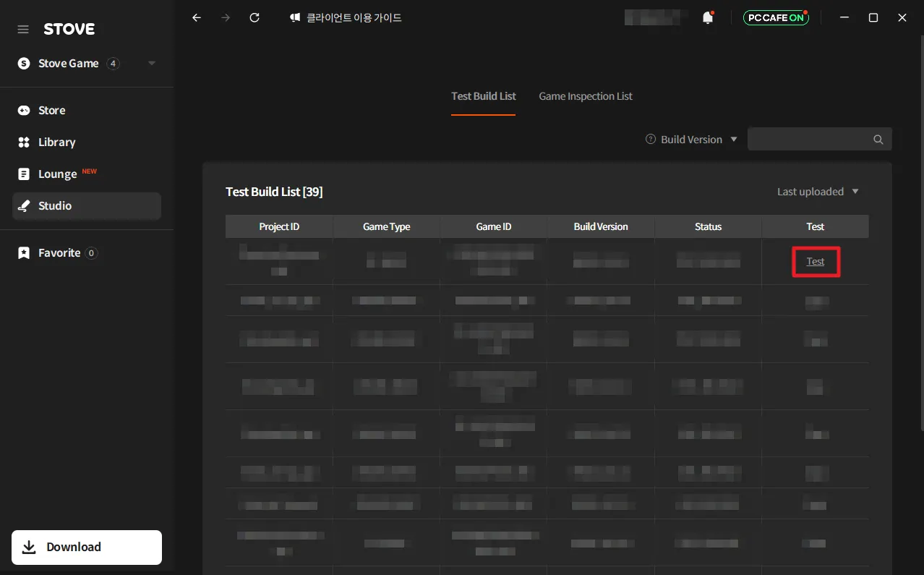Open Favorite list in the sidebar

(87, 252)
